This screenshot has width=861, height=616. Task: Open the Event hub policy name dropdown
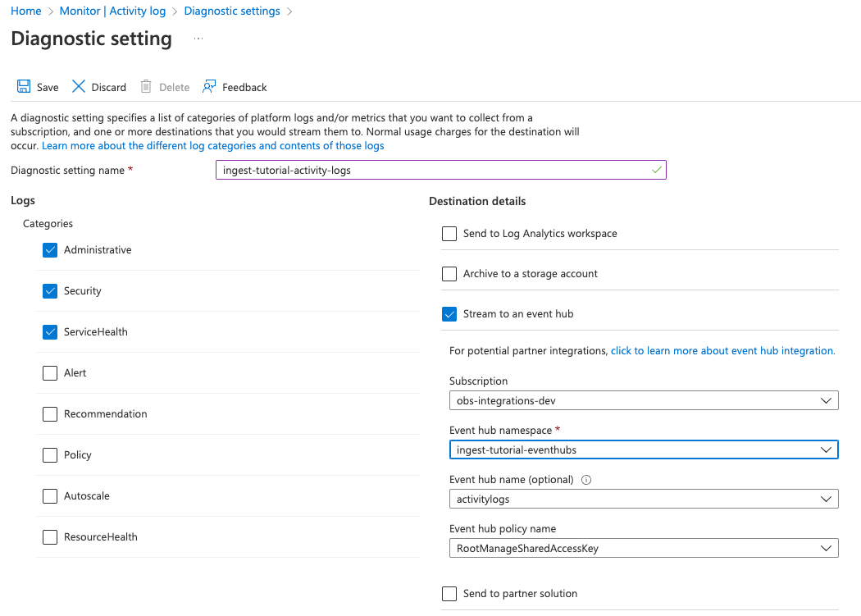(x=827, y=547)
